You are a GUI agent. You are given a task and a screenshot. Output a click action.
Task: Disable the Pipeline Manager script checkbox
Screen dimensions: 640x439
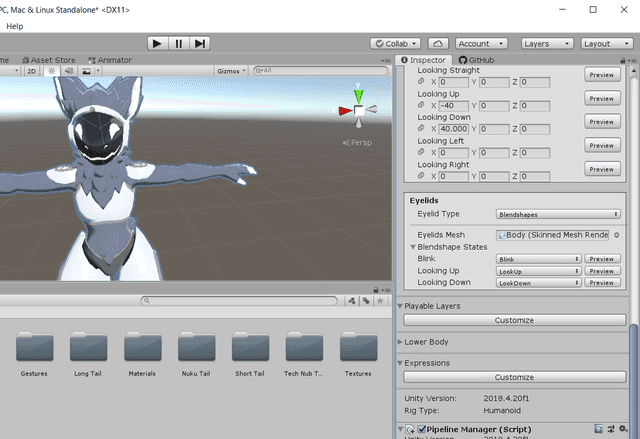coord(421,429)
